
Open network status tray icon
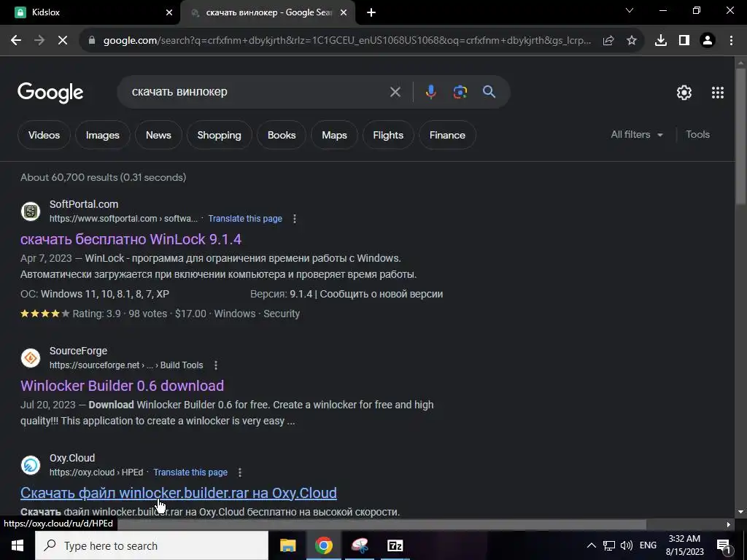[x=609, y=545]
